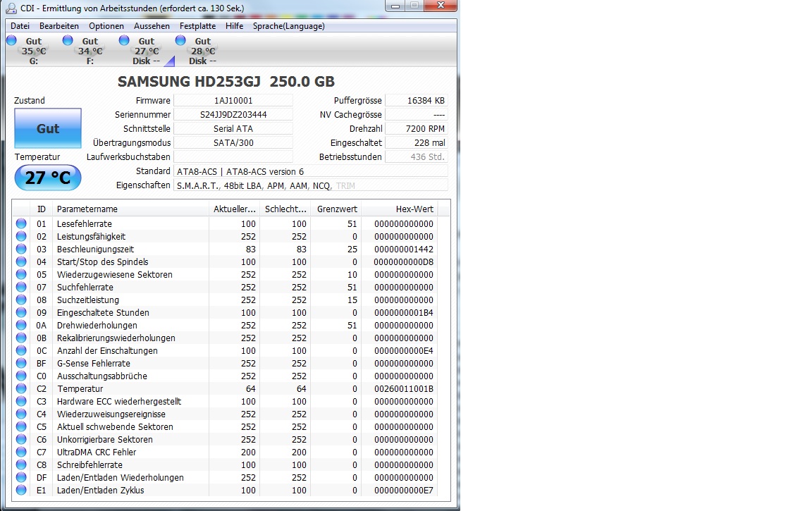Open the Datei menu

20,26
